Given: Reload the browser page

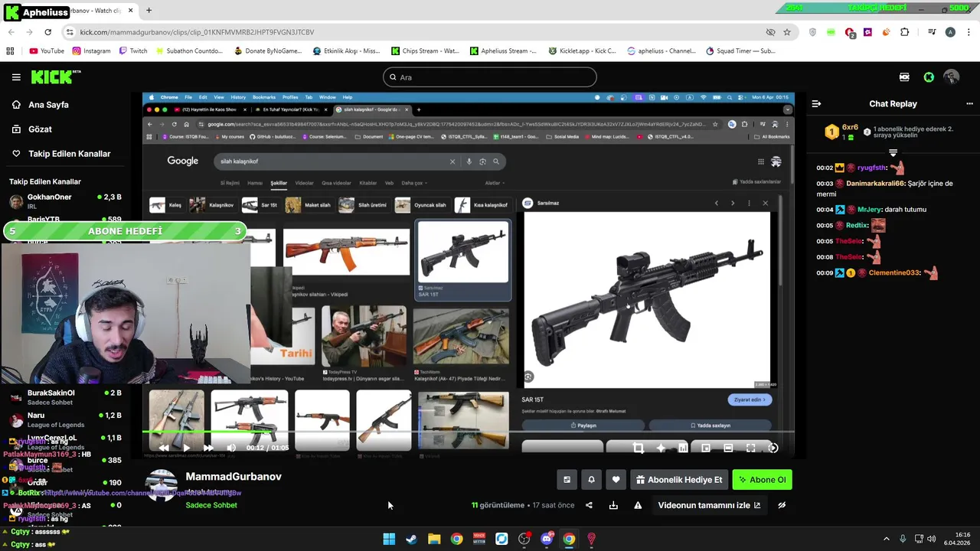Looking at the screenshot, I should tap(48, 32).
